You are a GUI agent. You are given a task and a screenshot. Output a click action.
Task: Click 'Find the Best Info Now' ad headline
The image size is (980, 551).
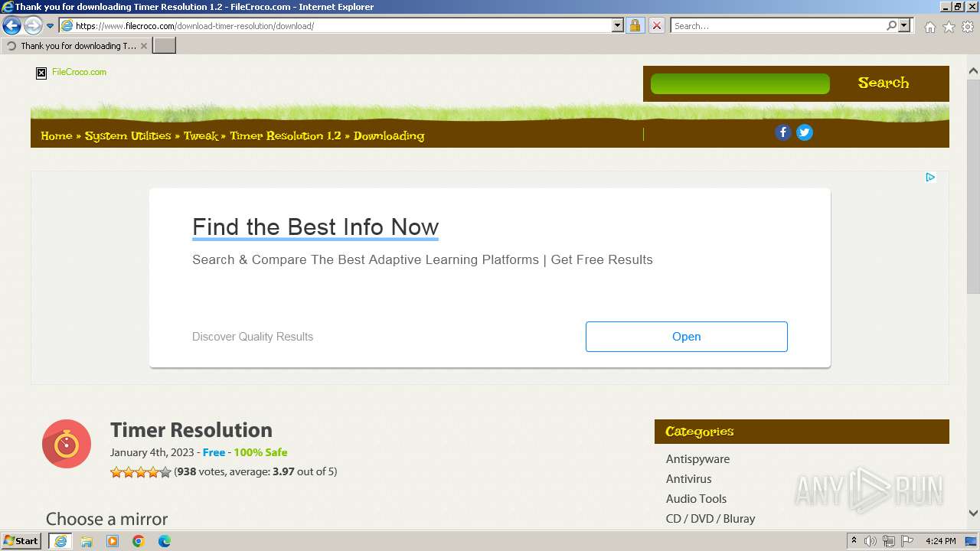click(315, 227)
